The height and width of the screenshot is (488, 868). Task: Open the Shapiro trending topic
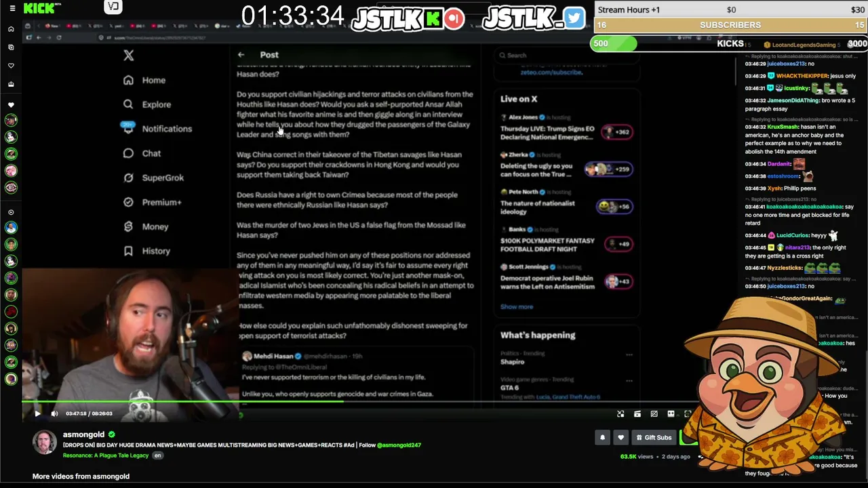point(513,361)
